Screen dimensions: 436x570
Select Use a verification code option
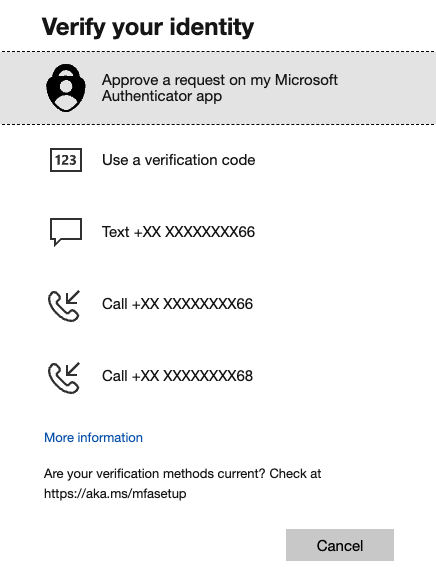point(218,160)
